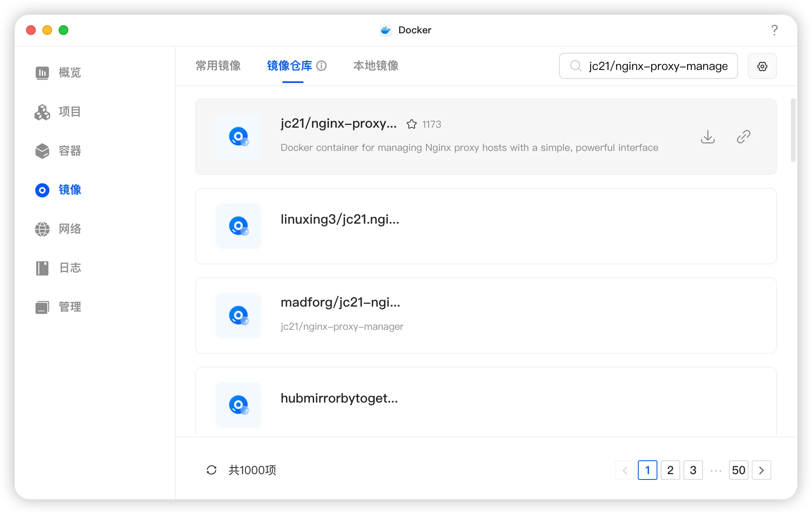Click the linuxing3/jc21.ngi image thumbnail
This screenshot has height=514, width=812.
238,226
